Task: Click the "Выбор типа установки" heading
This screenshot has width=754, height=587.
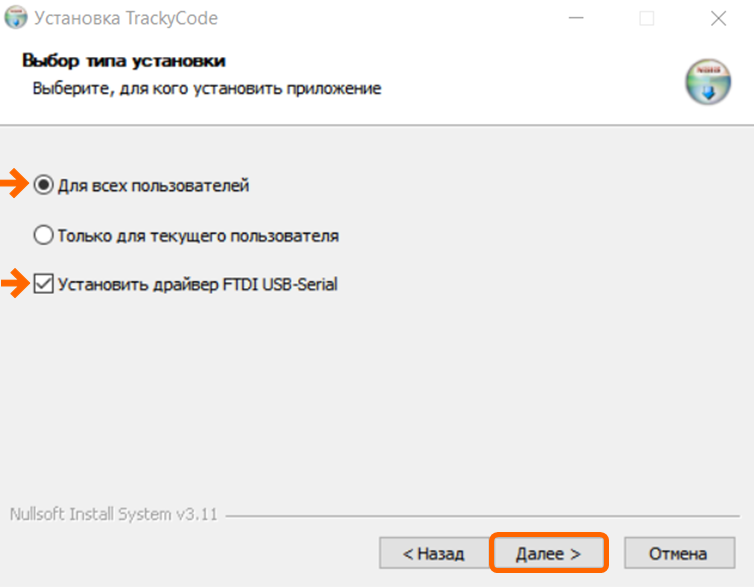Action: pos(123,62)
